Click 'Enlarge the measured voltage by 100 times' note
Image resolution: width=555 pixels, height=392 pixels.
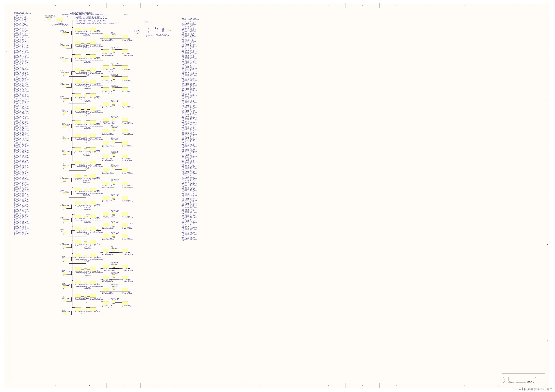pos(61,26)
